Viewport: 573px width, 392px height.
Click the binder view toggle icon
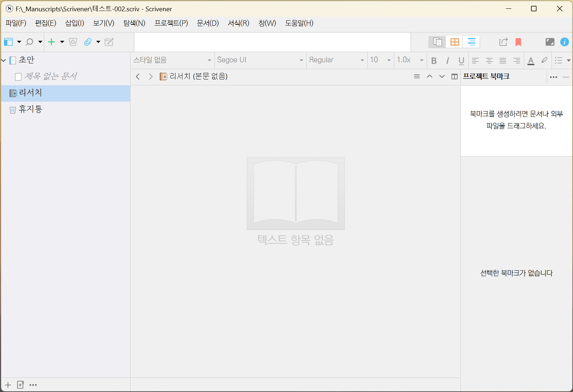click(x=8, y=42)
